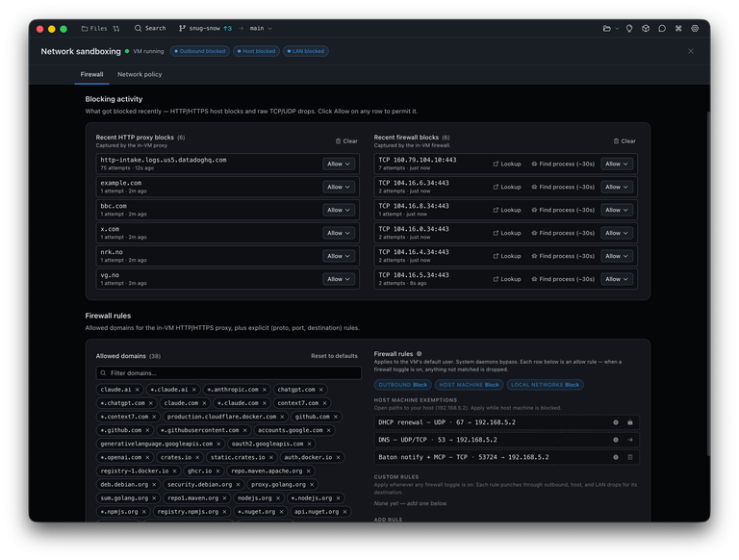Remove the registry.npmjs.org domain chip
739x560 pixels.
click(x=224, y=513)
